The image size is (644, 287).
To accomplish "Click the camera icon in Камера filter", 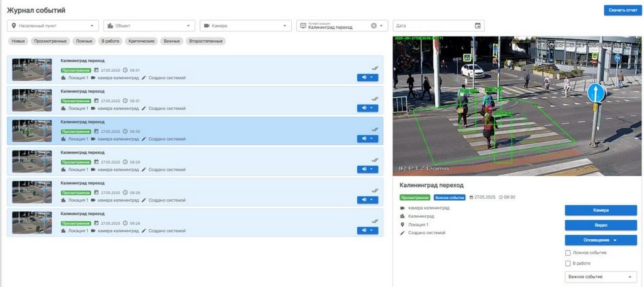I will point(206,26).
